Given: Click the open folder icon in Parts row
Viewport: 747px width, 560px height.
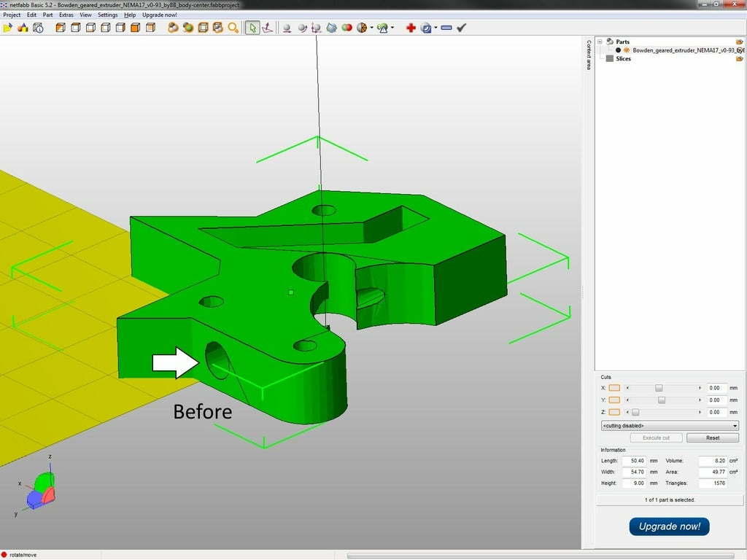Looking at the screenshot, I should click(x=740, y=42).
